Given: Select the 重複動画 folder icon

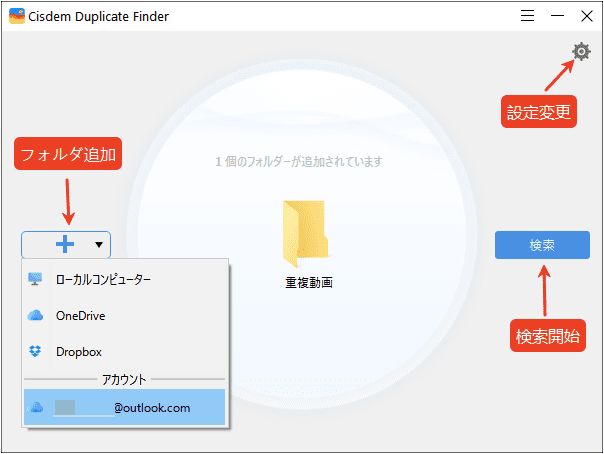Looking at the screenshot, I should (x=306, y=234).
